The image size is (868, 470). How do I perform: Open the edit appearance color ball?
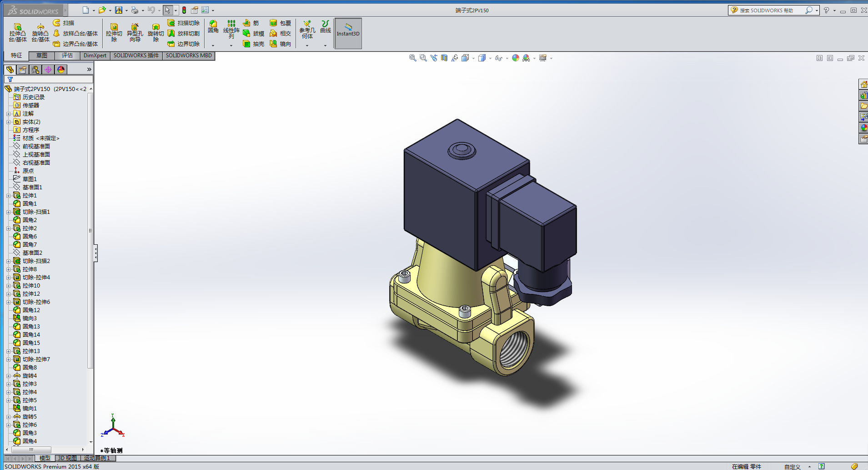515,58
